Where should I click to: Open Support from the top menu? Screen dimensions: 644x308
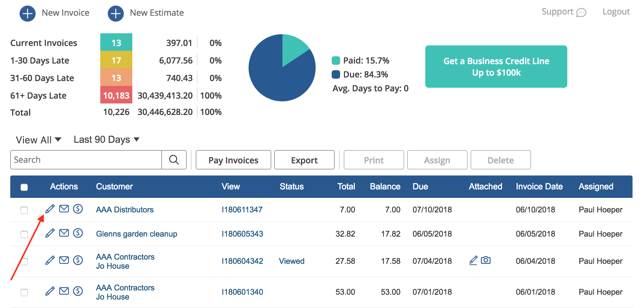(x=563, y=12)
